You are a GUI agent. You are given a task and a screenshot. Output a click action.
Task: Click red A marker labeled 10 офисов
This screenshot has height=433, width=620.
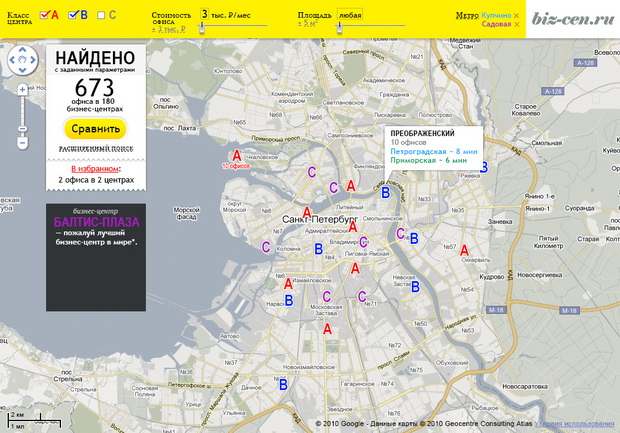pyautogui.click(x=236, y=155)
